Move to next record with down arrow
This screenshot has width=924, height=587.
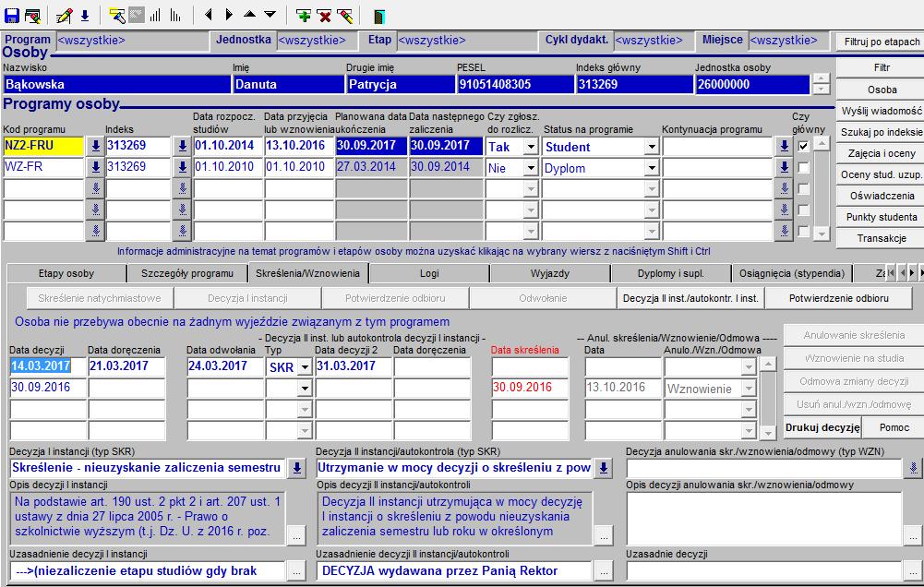coord(270,14)
